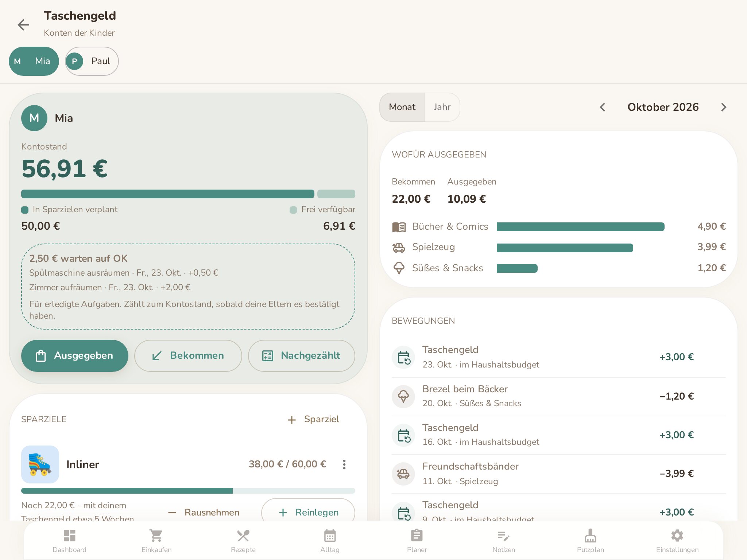Click Mia's avatar in balance card
This screenshot has width=747, height=560.
pyautogui.click(x=34, y=118)
